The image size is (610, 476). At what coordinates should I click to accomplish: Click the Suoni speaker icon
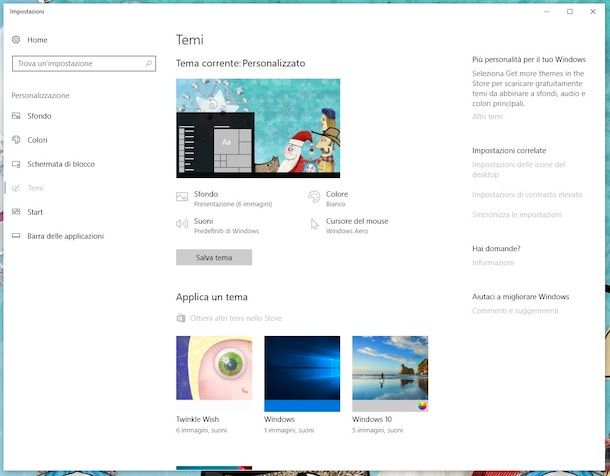[182, 224]
